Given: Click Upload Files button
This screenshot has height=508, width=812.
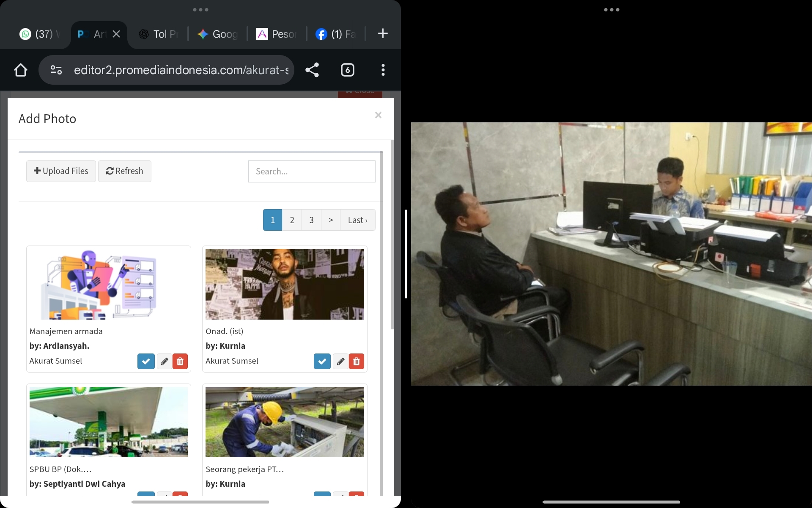Looking at the screenshot, I should (61, 171).
